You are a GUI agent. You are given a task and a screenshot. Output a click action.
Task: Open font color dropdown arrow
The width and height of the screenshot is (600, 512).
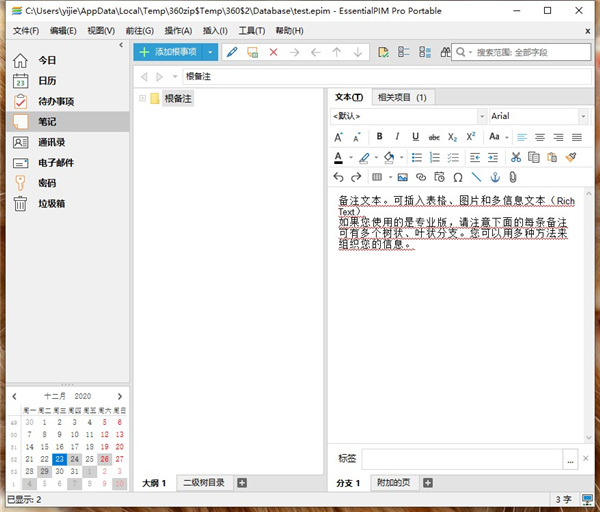click(351, 157)
